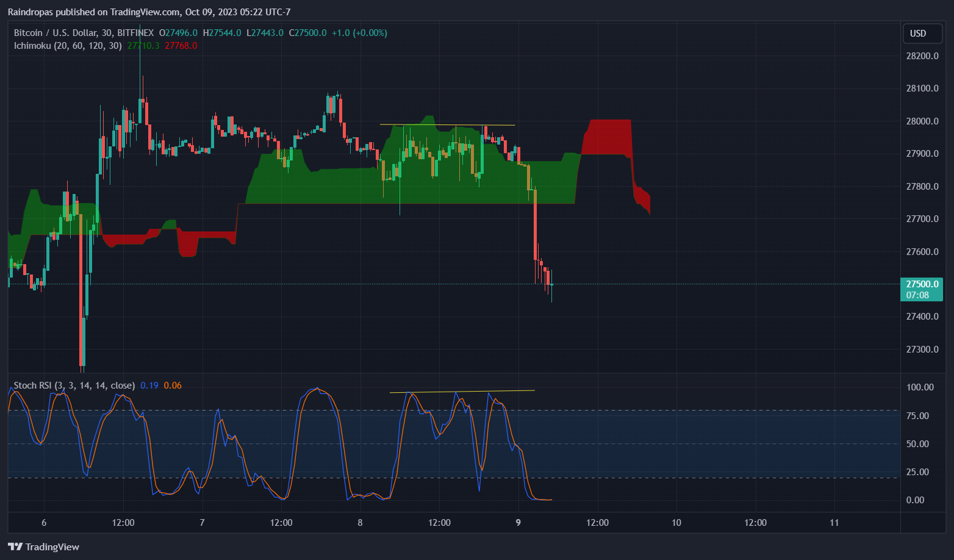Click the high price value H27544.0
954x560 pixels.
tap(222, 33)
